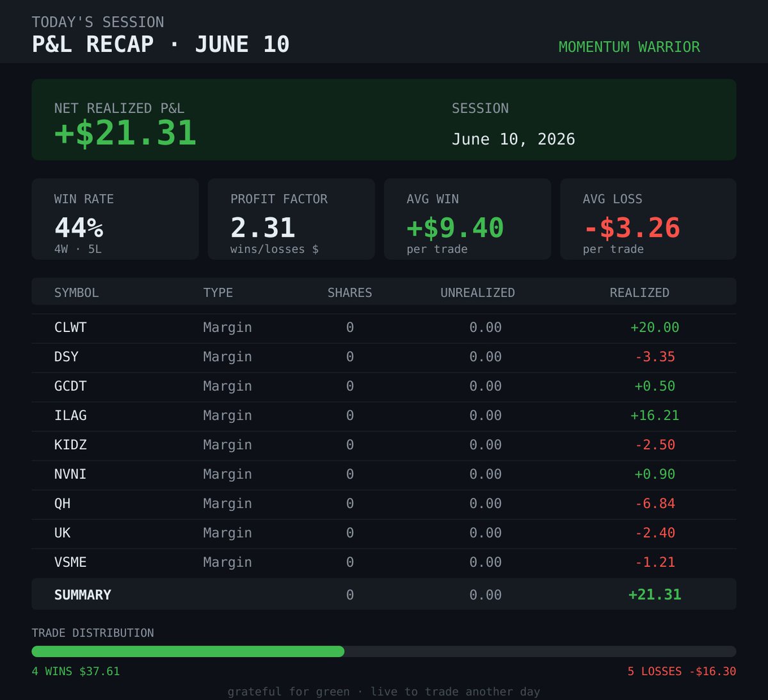Click the 5 LOSSES -$16.30 label
The image size is (768, 700).
[682, 671]
